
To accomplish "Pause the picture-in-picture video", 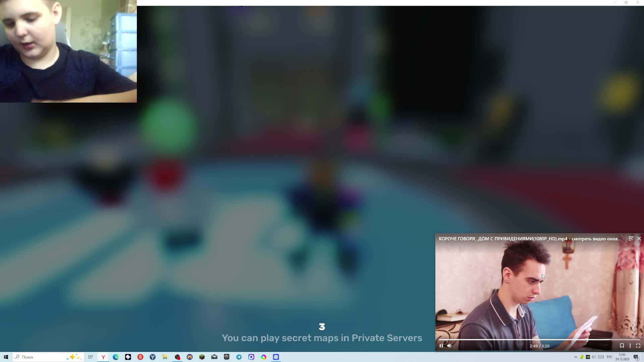I will pyautogui.click(x=441, y=346).
